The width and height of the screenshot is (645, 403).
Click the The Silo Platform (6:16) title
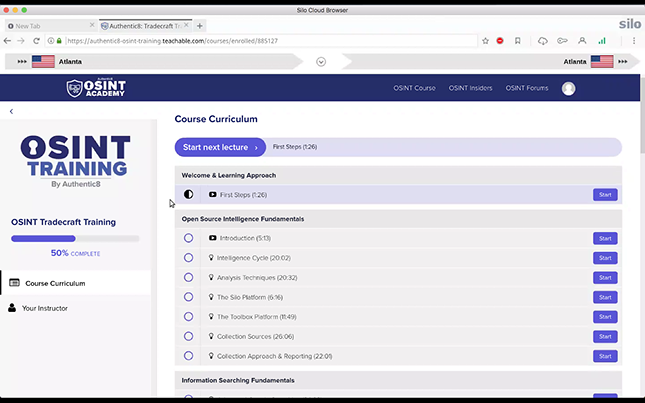250,297
